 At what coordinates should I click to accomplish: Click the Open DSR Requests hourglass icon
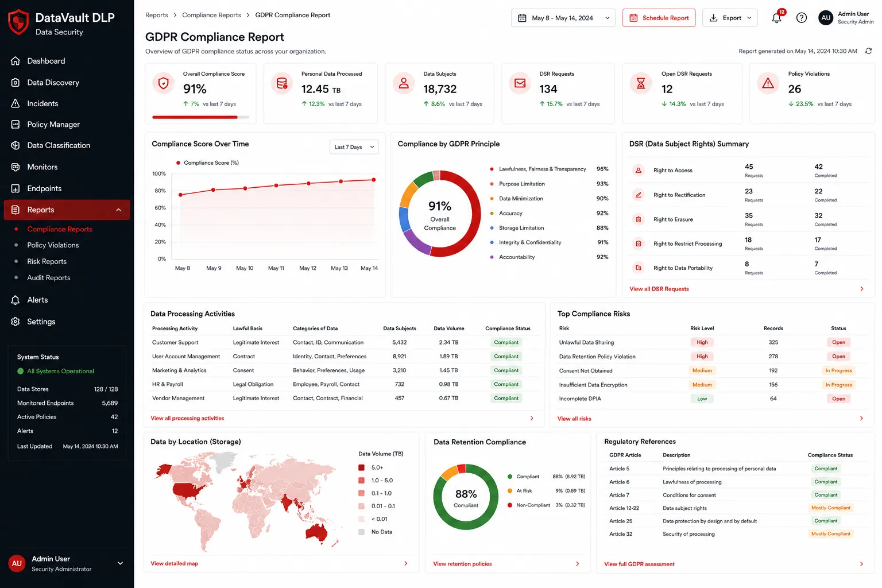(641, 83)
